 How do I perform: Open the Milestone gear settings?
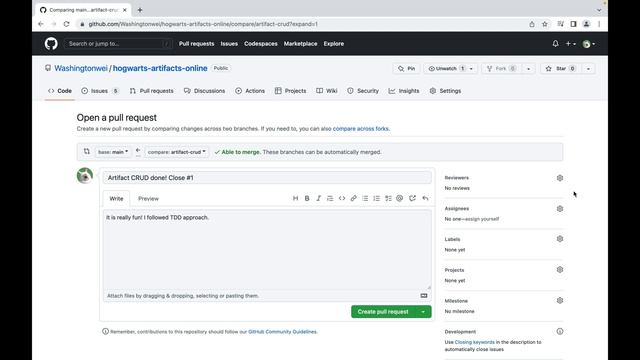[560, 300]
